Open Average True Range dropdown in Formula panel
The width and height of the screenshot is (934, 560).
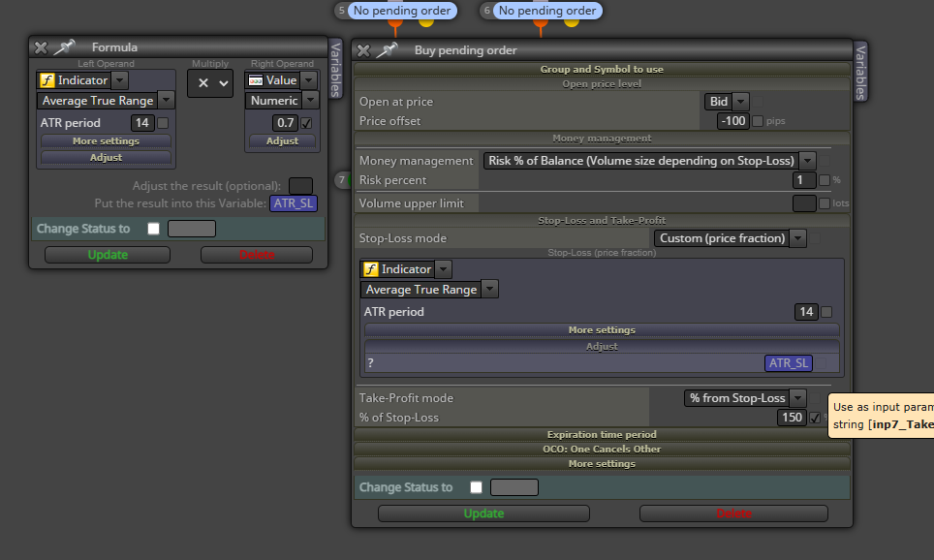pos(167,101)
